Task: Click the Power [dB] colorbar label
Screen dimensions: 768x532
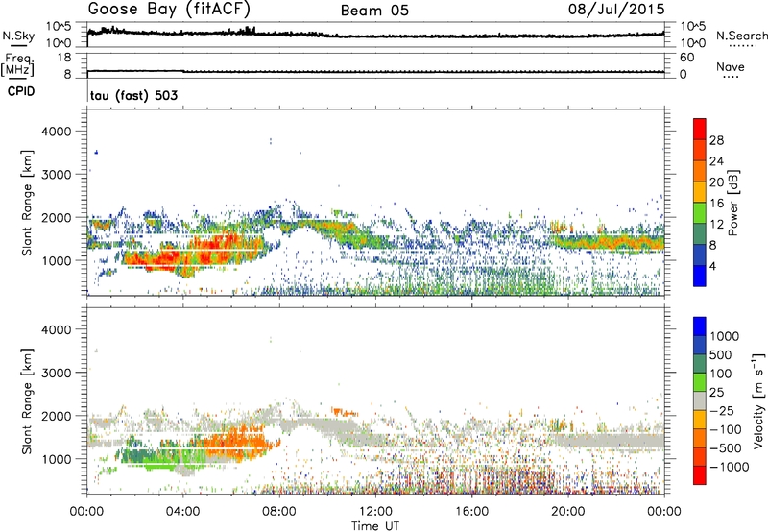Action: click(x=732, y=203)
